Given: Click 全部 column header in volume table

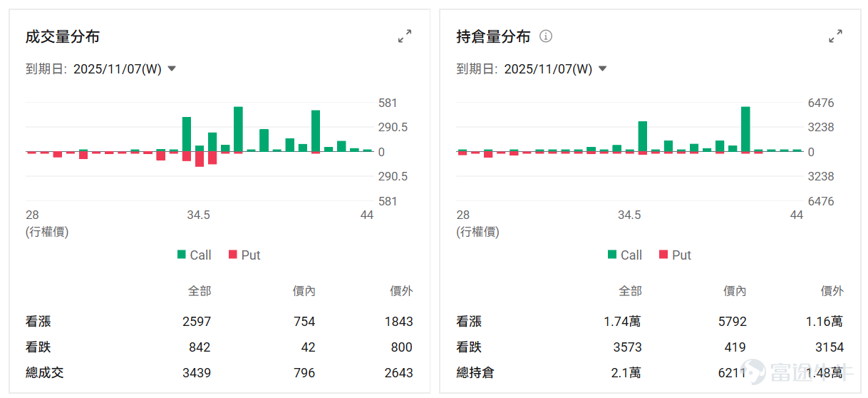Looking at the screenshot, I should pyautogui.click(x=200, y=291).
